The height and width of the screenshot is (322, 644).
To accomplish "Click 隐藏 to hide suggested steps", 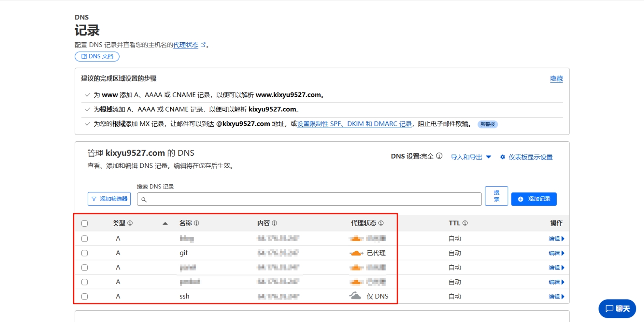I will (x=556, y=79).
